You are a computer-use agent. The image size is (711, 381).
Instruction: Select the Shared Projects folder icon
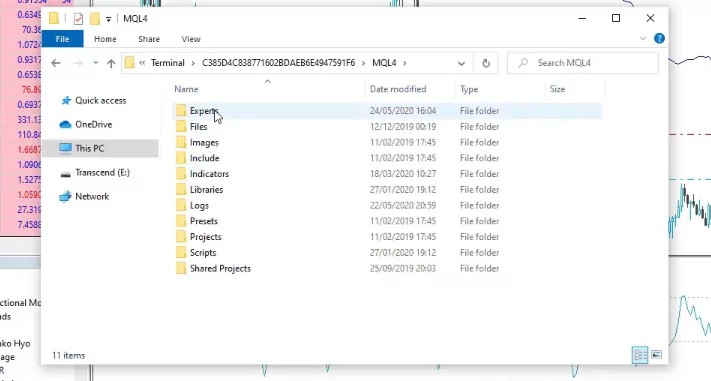click(181, 269)
